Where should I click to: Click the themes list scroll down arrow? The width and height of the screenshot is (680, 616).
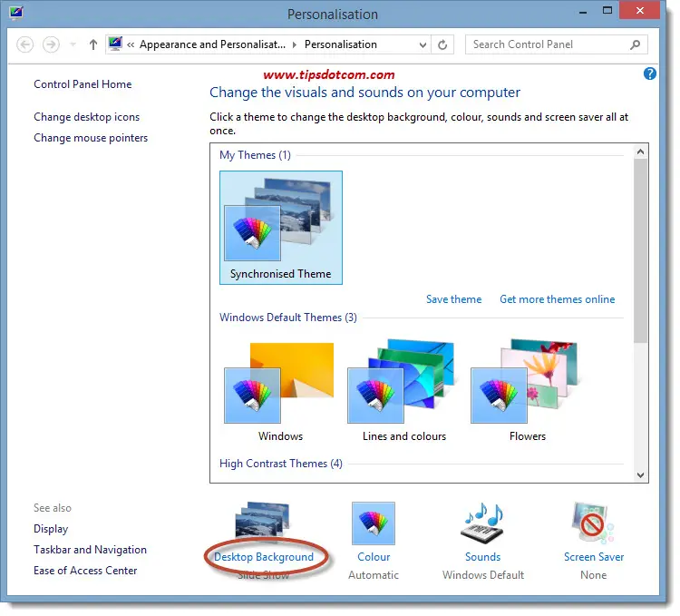640,475
